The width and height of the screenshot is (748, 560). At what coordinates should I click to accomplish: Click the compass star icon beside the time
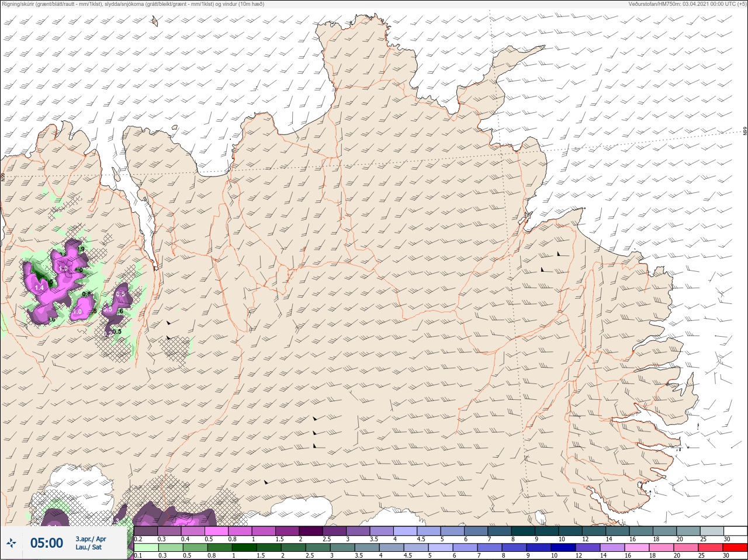12,544
